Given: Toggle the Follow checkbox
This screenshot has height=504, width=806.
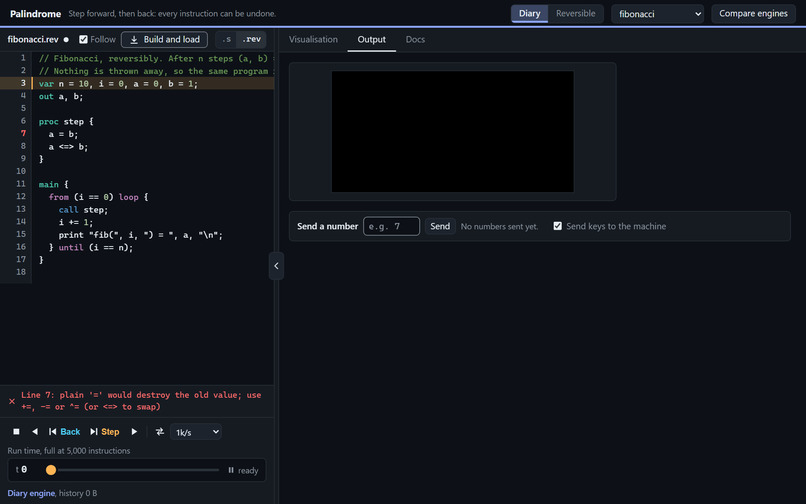Looking at the screenshot, I should click(x=83, y=39).
